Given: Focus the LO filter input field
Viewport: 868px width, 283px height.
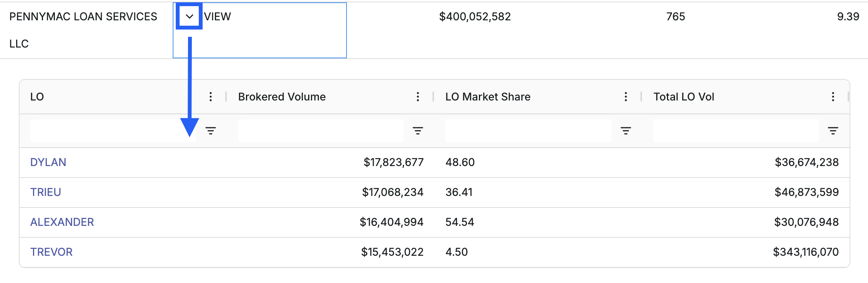Looking at the screenshot, I should [113, 131].
